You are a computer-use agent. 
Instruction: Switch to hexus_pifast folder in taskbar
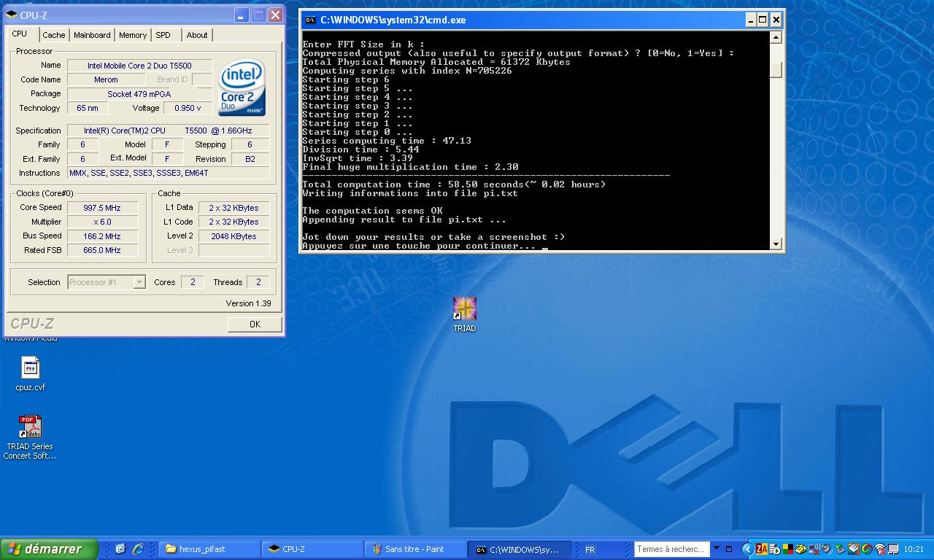(x=210, y=549)
